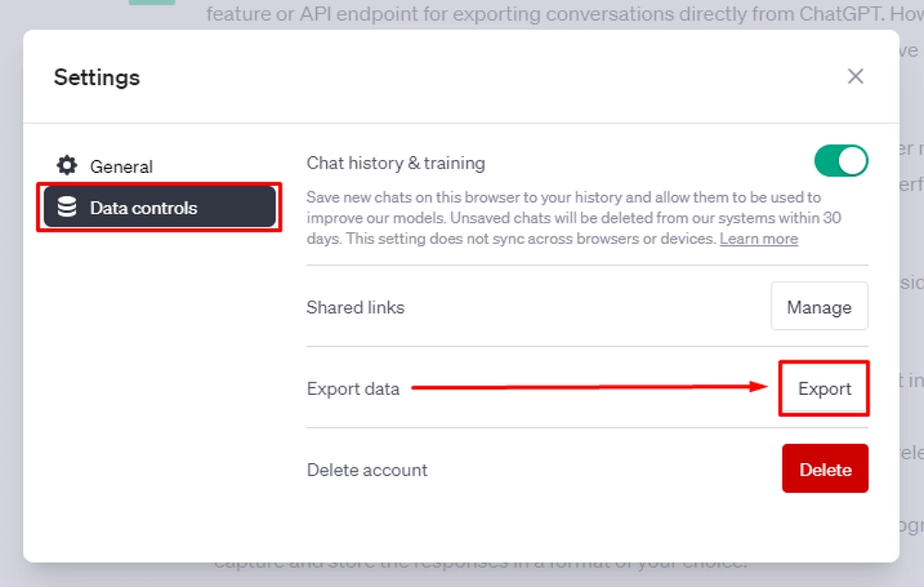The image size is (924, 587).
Task: Click the Settings dialog title
Action: [96, 78]
